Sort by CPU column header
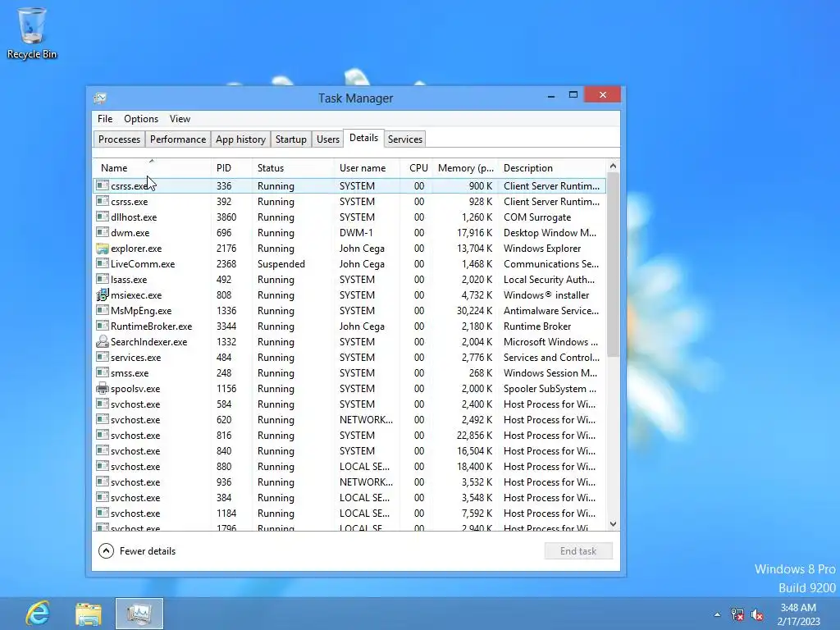 (416, 167)
